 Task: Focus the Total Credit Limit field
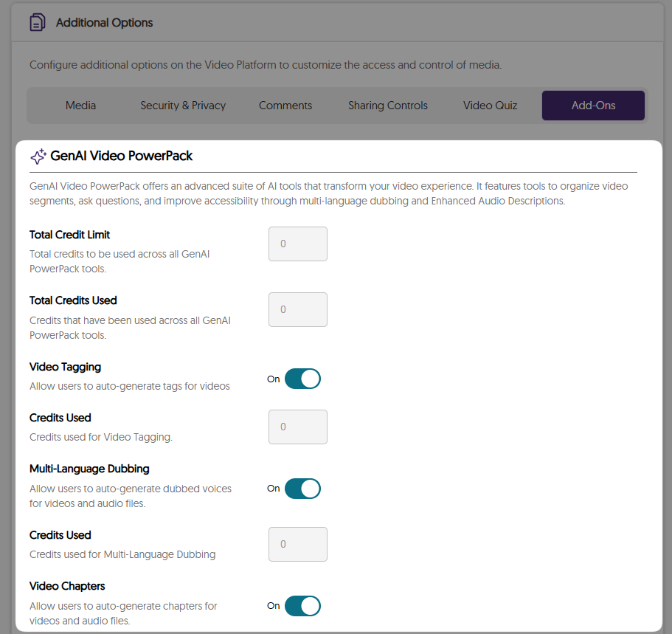coord(297,244)
